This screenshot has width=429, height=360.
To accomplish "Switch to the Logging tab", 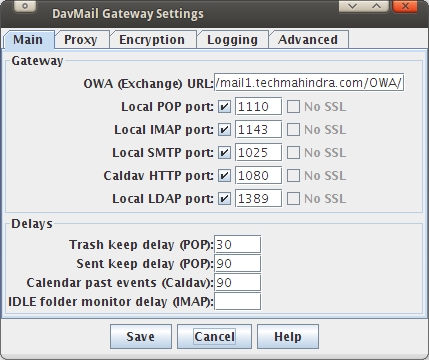I will [x=232, y=40].
